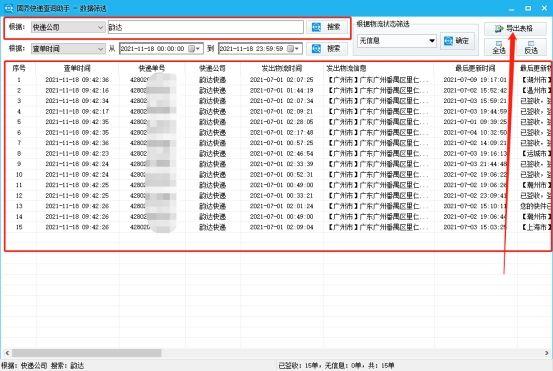The image size is (553, 371).
Task: Click 最后更新时间 cell 2021-07-04 10:32:50
Action: coord(475,132)
